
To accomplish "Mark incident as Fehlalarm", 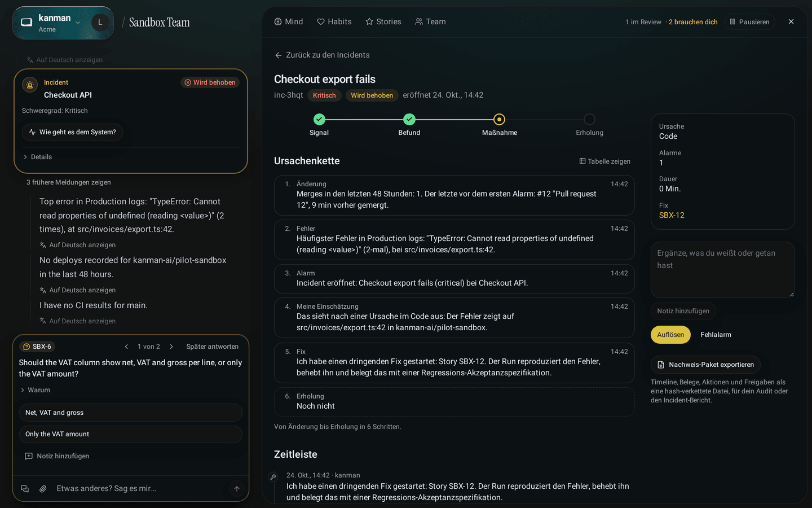I will 716,335.
